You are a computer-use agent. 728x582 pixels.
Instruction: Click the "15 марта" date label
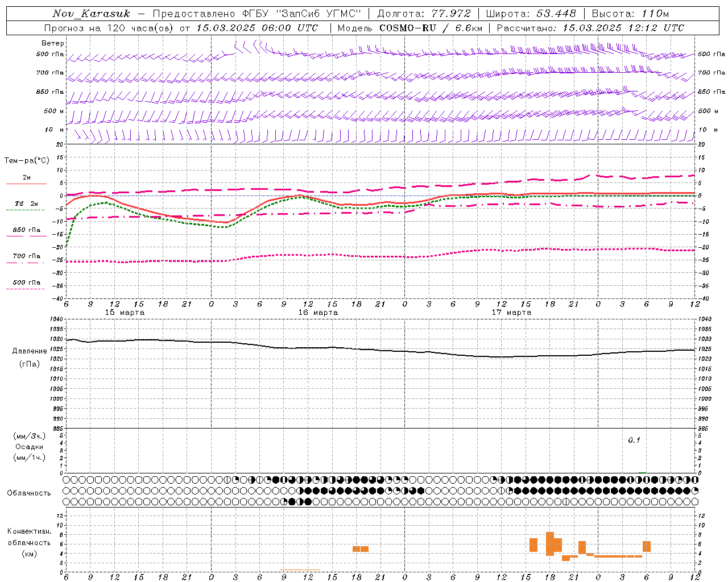pos(125,313)
